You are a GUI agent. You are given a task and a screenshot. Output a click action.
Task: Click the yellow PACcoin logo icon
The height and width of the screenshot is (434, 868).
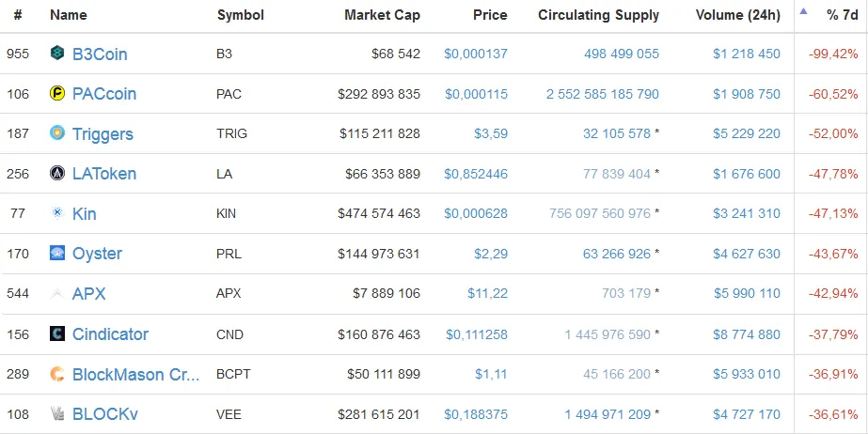tap(57, 93)
